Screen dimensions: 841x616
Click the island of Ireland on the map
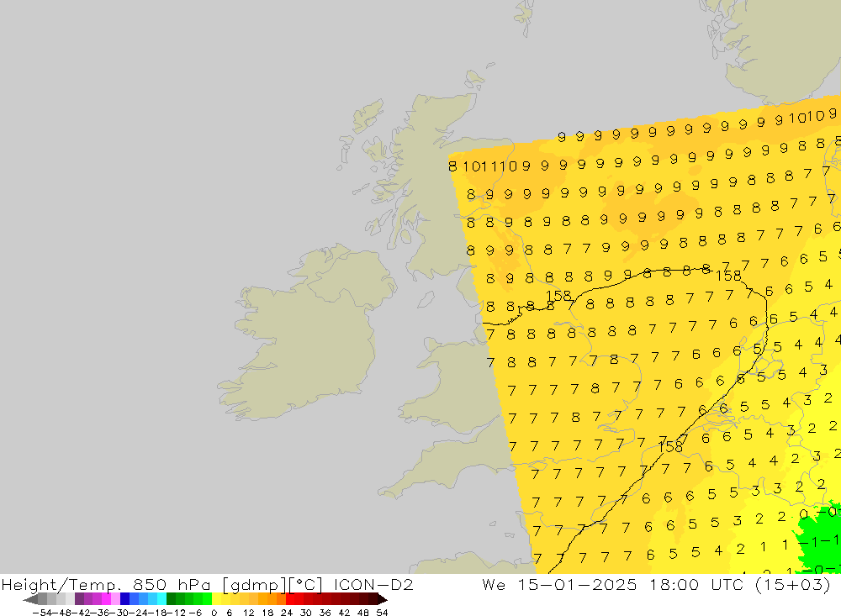[x=306, y=333]
